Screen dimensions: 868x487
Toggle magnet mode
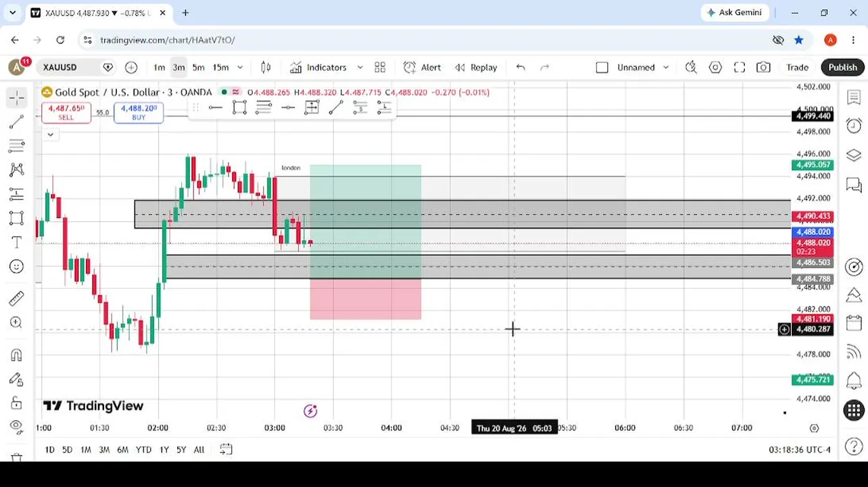click(x=17, y=354)
